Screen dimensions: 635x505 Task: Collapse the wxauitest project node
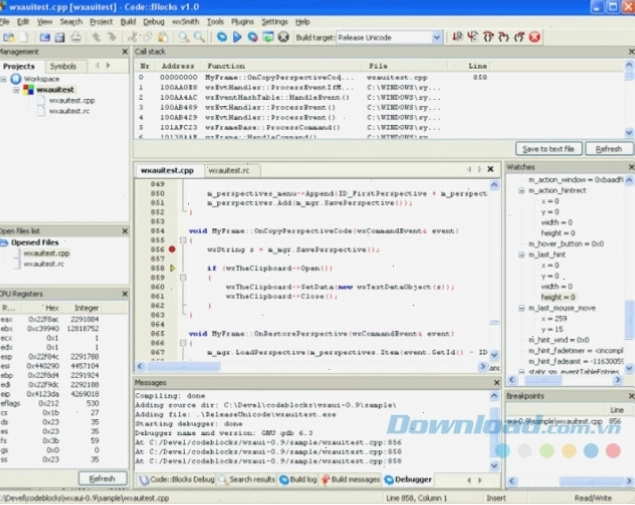16,90
